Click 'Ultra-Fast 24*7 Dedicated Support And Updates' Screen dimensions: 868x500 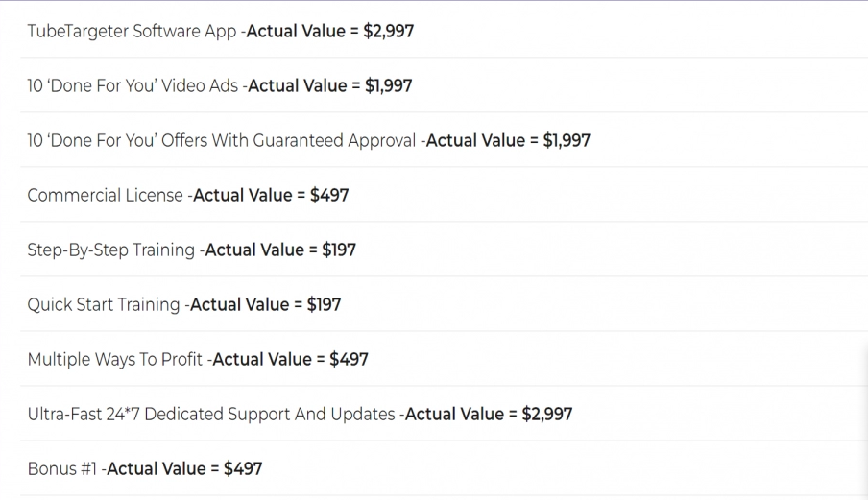pyautogui.click(x=211, y=414)
